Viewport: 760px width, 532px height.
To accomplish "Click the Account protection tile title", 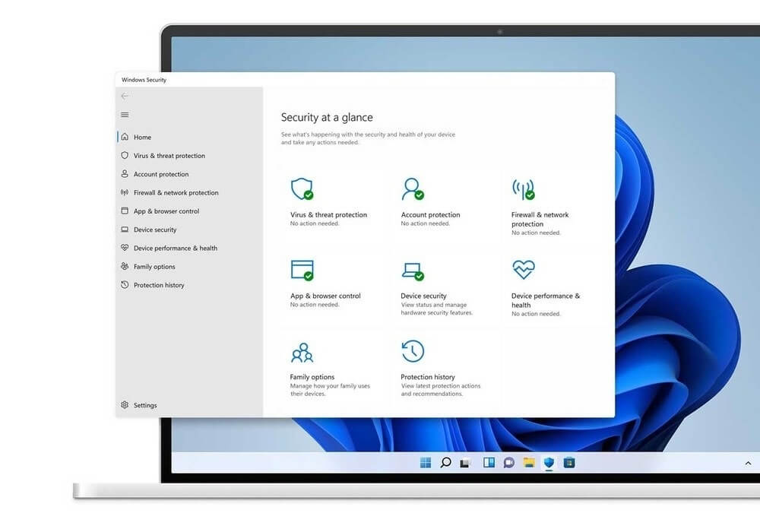I will point(430,214).
